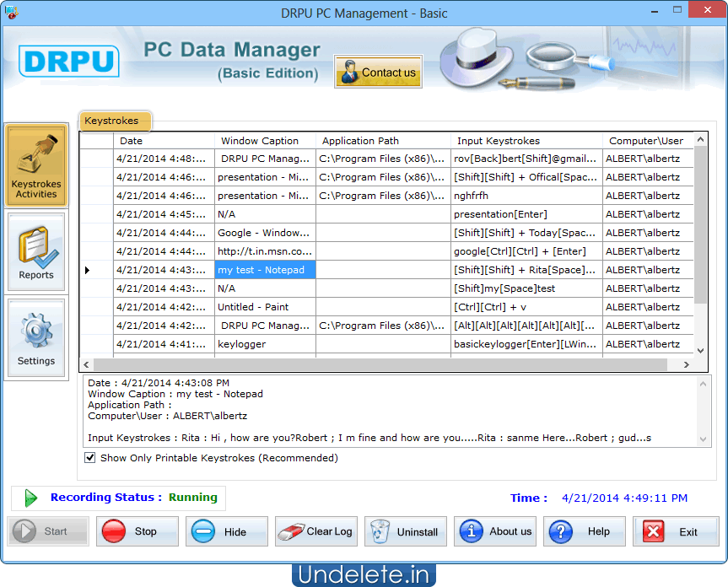The width and height of the screenshot is (728, 587).
Task: Click the red Stop recording icon
Action: click(x=114, y=531)
